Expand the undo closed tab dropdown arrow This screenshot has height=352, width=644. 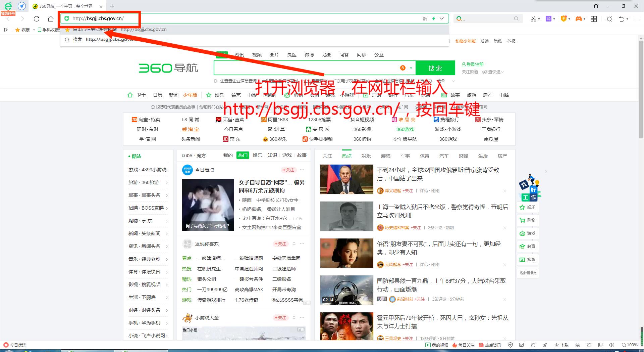point(627,19)
